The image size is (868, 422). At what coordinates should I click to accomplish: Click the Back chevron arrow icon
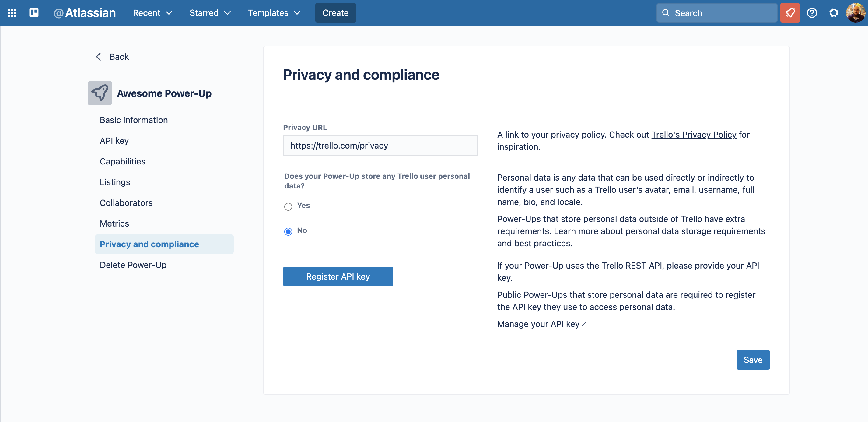[x=98, y=57]
